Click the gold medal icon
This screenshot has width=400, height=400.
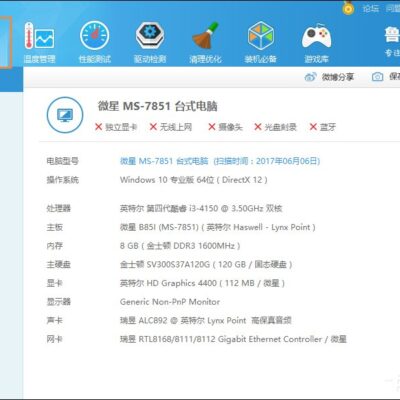pyautogui.click(x=348, y=7)
